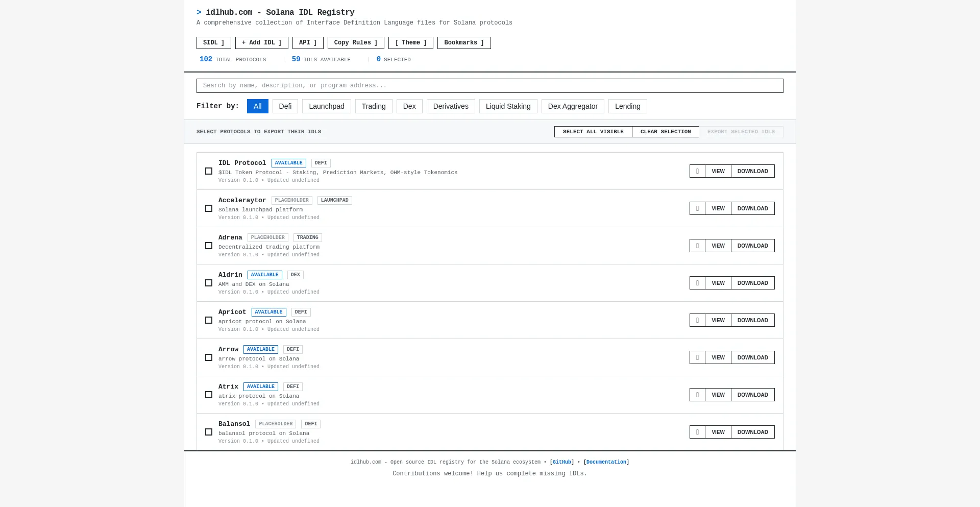
Task: Open the Bookmarks panel
Action: (463, 43)
